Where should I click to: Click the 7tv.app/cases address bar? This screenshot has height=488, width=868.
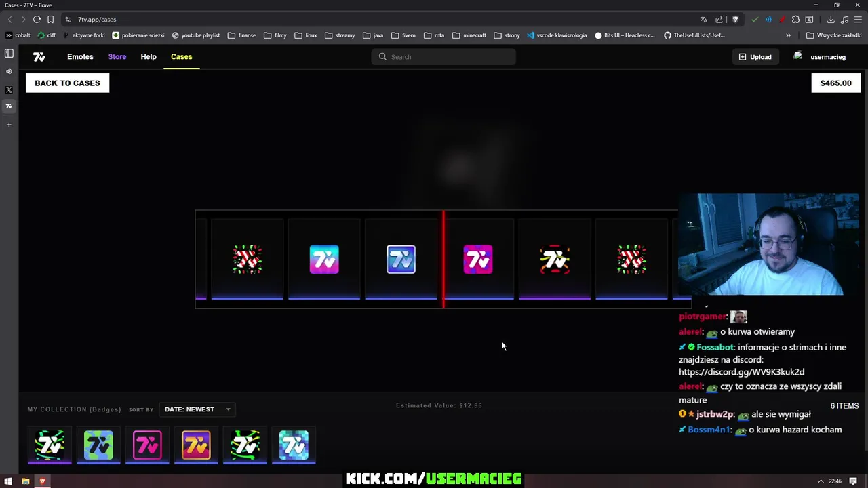coord(380,20)
